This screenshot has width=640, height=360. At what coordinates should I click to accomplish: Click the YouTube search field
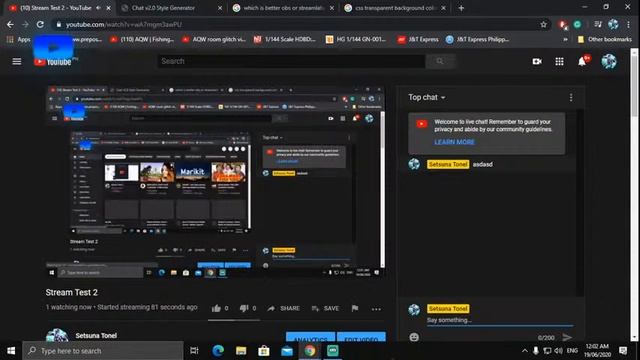tap(291, 61)
